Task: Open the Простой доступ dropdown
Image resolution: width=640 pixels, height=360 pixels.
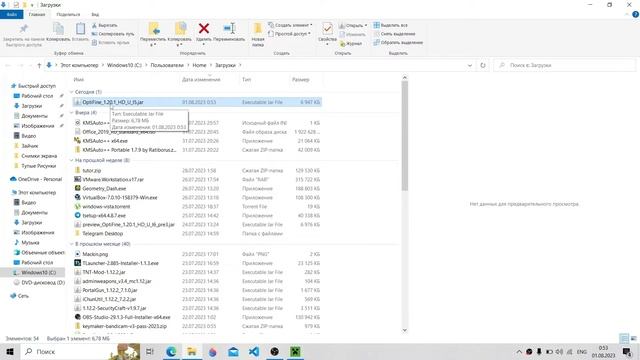Action: click(289, 34)
